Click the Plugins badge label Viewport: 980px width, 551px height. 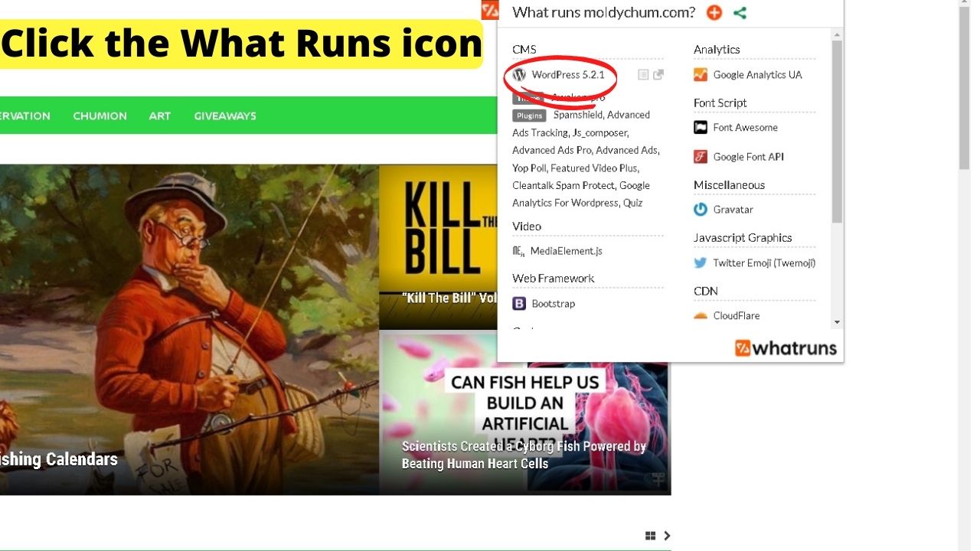(529, 116)
